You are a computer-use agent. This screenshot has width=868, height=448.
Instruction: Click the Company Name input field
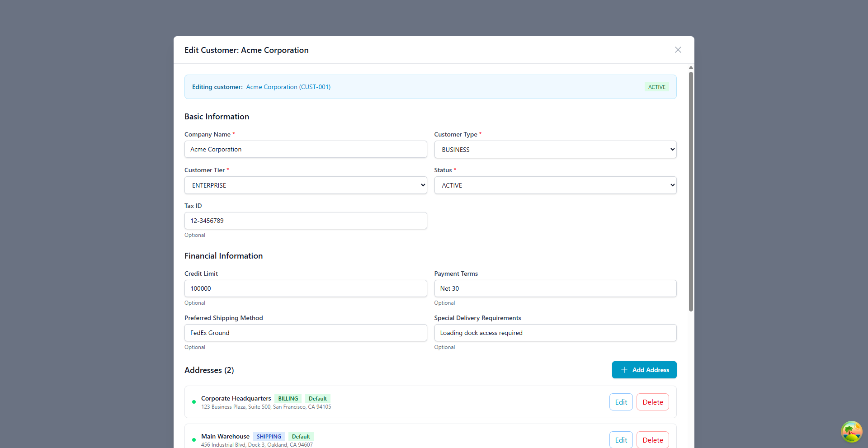306,149
